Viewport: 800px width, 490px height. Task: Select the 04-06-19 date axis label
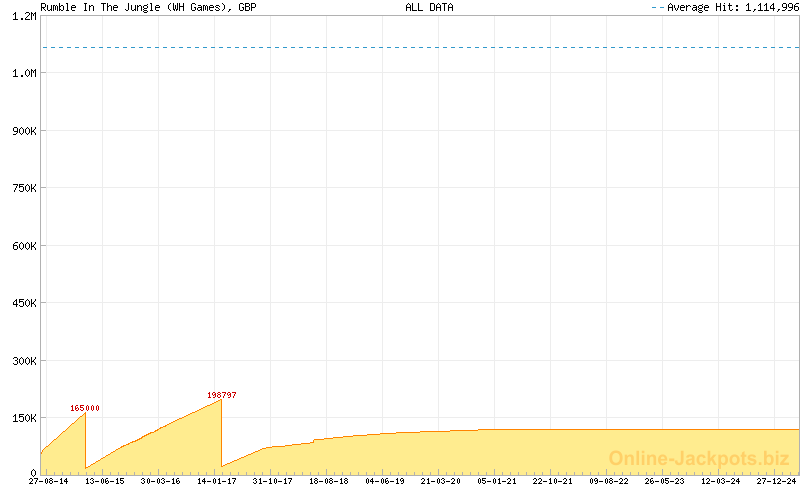click(385, 481)
